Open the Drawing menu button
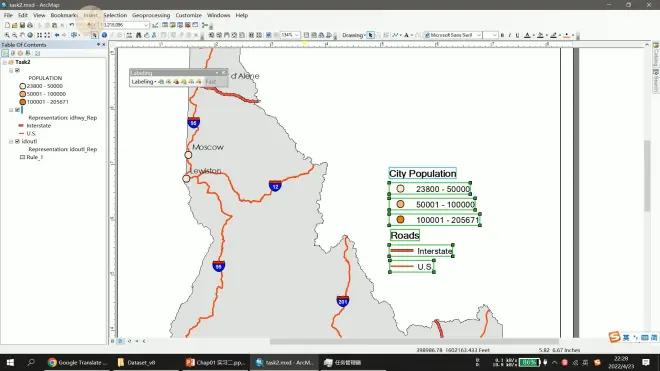The width and height of the screenshot is (660, 371). (354, 35)
